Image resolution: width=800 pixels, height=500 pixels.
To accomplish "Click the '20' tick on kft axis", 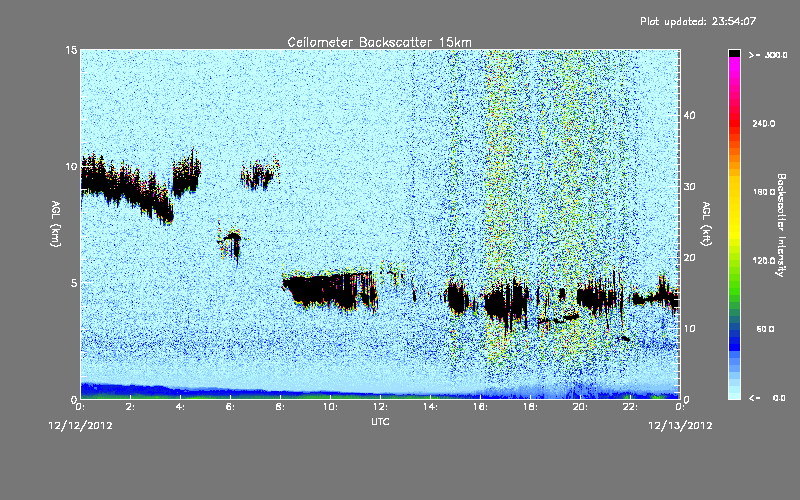I will (689, 258).
